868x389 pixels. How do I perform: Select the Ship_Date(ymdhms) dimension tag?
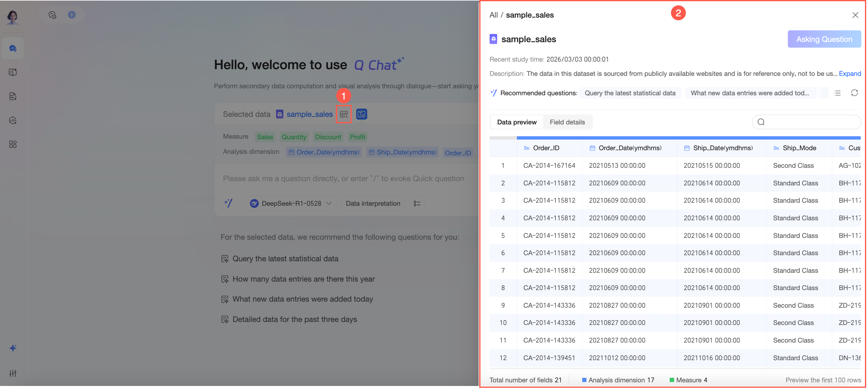click(x=402, y=152)
